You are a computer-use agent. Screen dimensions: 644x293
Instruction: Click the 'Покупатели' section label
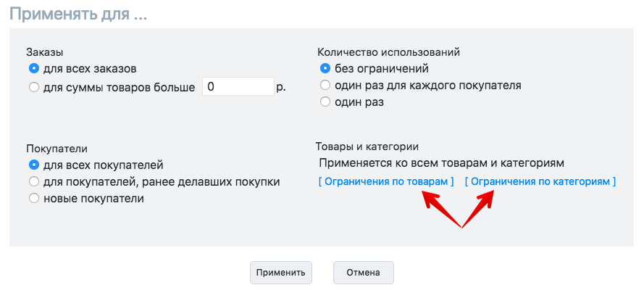click(x=57, y=148)
